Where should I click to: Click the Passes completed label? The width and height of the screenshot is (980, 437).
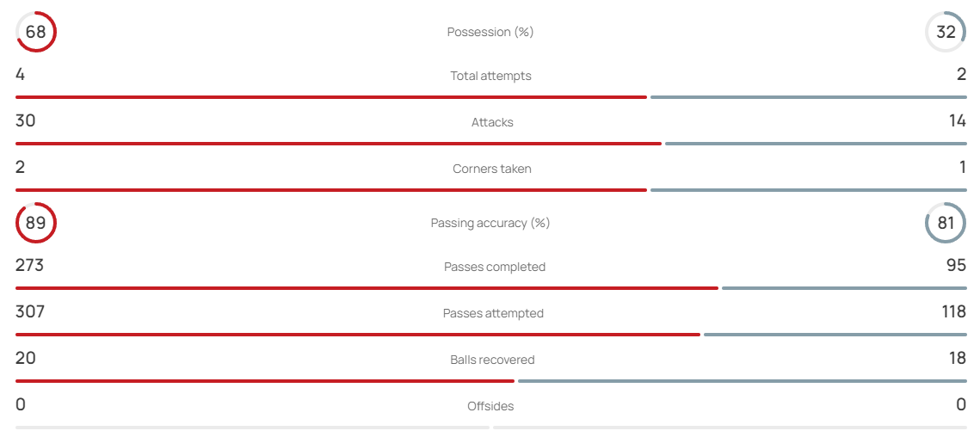pos(495,267)
